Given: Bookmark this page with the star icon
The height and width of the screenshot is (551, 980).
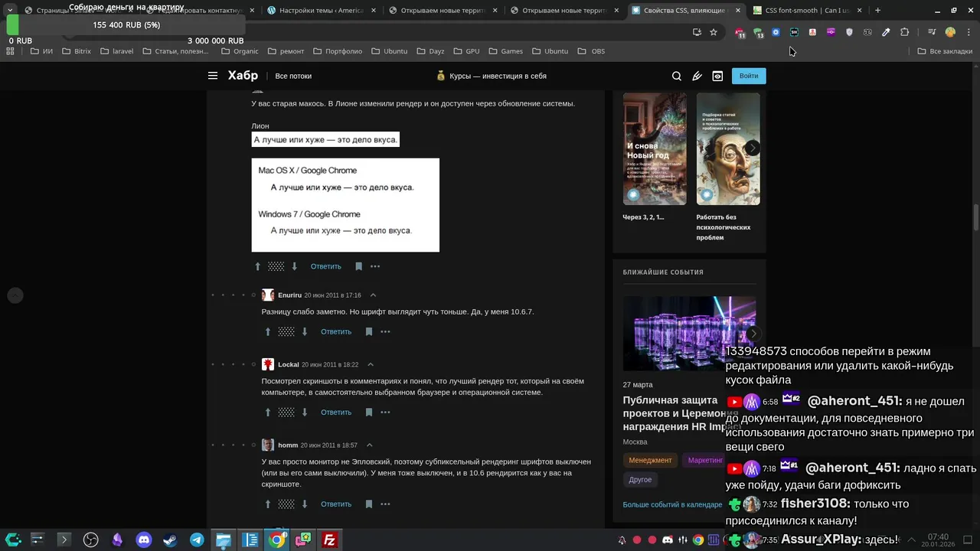Looking at the screenshot, I should pyautogui.click(x=714, y=32).
